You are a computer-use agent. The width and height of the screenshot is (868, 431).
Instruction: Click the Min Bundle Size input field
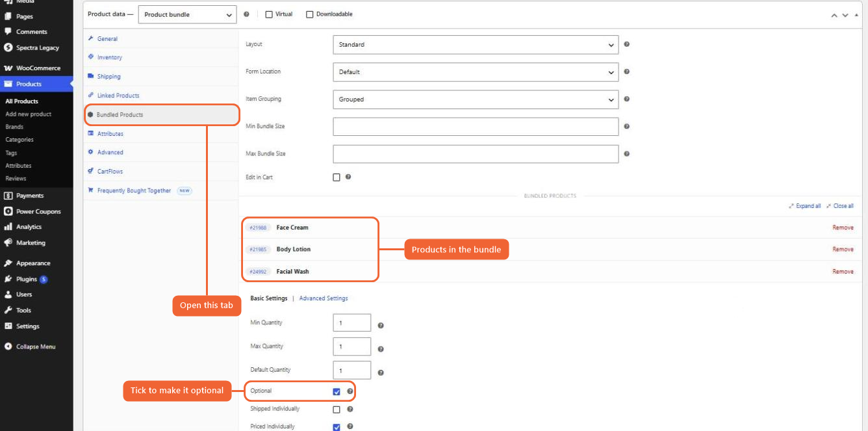click(x=476, y=127)
